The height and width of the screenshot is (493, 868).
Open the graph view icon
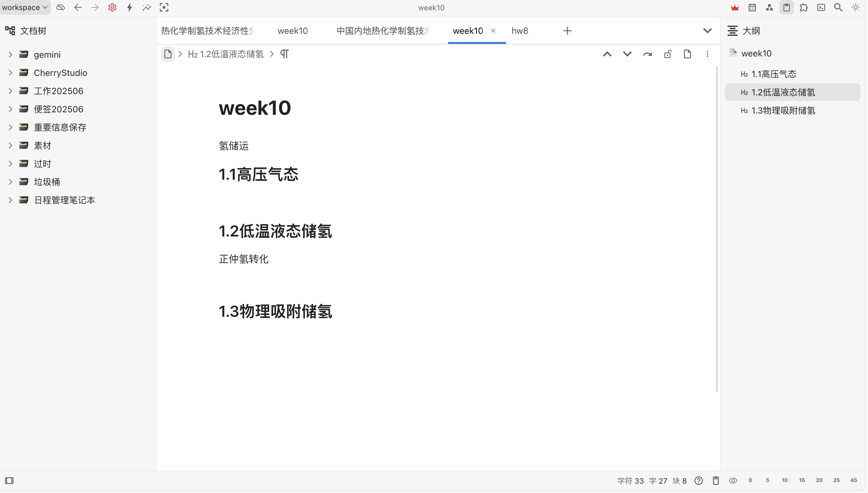[x=769, y=8]
